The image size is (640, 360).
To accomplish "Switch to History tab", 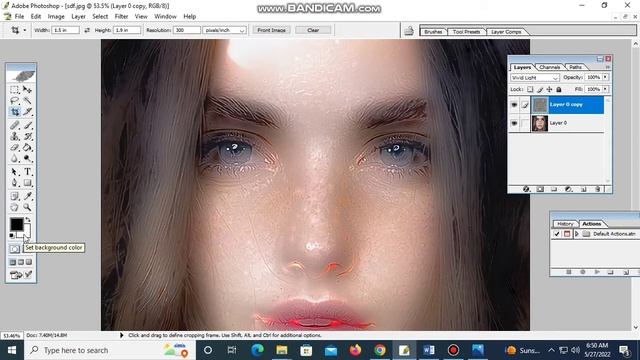I will click(565, 224).
